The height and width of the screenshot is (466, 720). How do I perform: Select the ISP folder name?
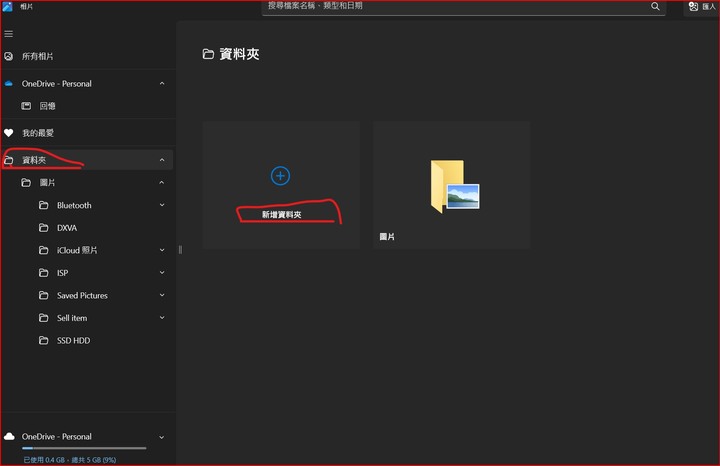pos(62,273)
